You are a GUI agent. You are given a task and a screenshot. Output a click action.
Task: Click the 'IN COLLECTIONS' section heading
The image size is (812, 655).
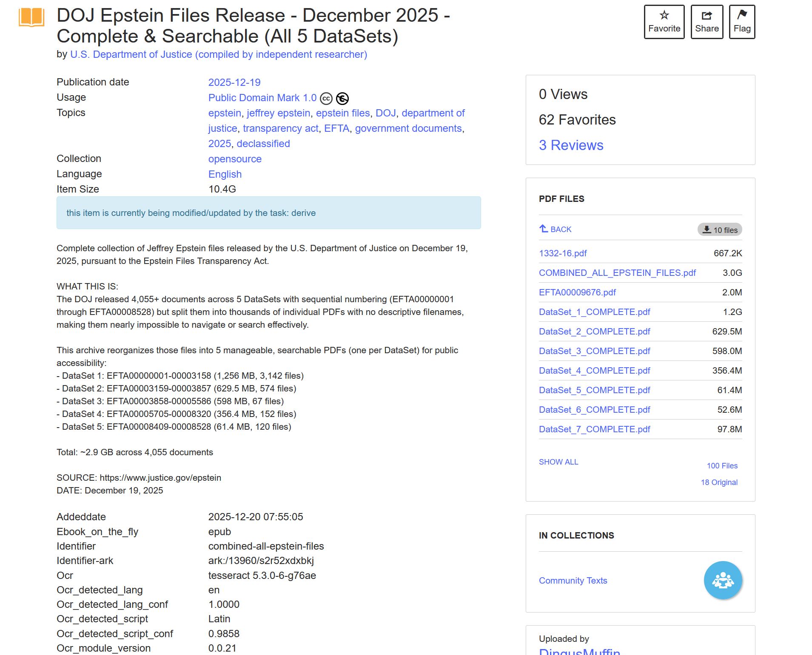click(576, 536)
